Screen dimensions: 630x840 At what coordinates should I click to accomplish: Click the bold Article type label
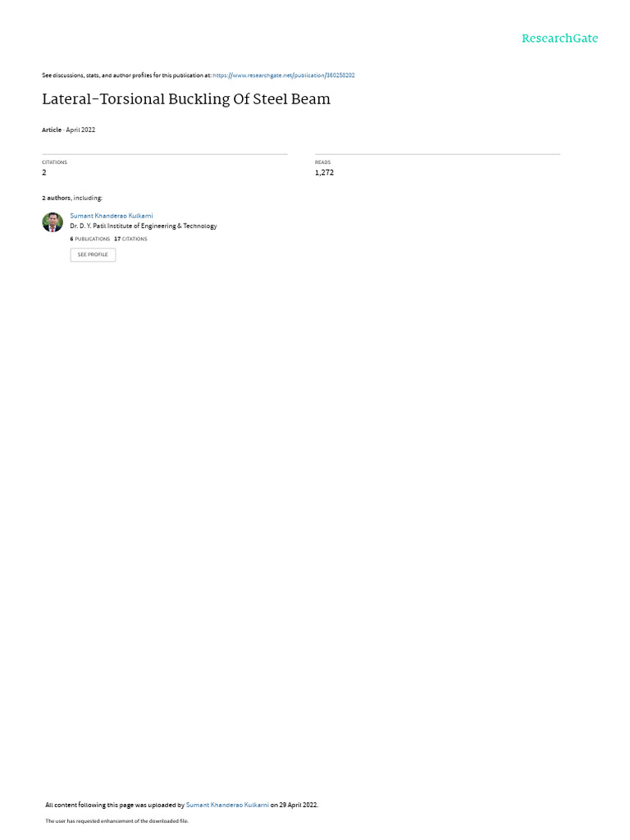point(52,130)
